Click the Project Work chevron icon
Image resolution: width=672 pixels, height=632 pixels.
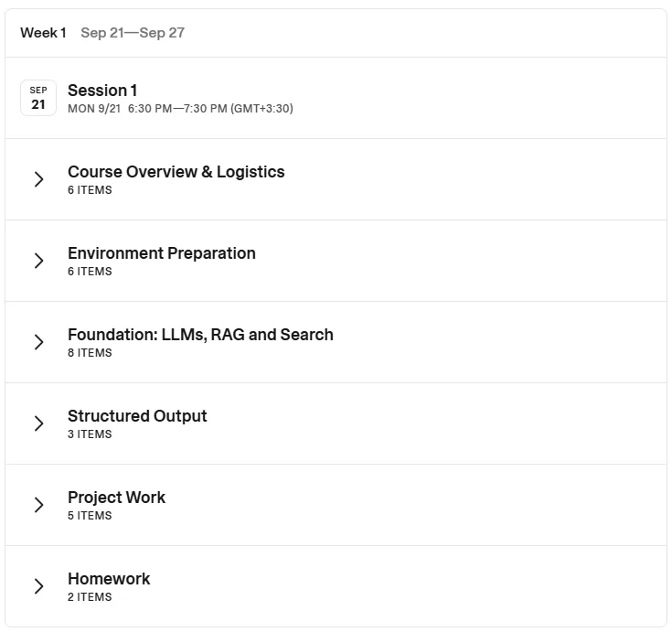[x=38, y=505]
